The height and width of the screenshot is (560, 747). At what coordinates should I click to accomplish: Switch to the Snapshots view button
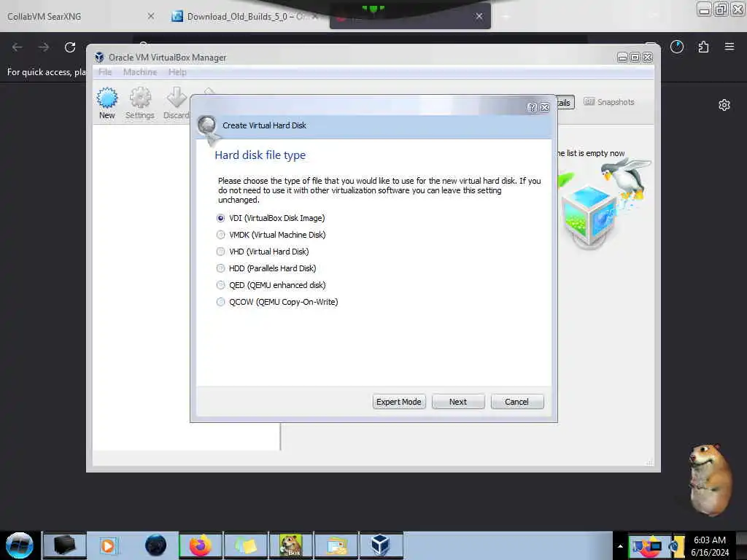609,102
